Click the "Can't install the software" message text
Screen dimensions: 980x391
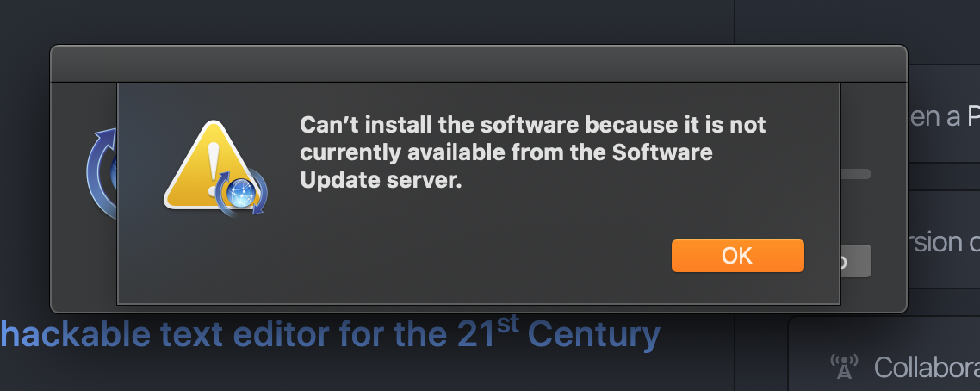coord(532,152)
